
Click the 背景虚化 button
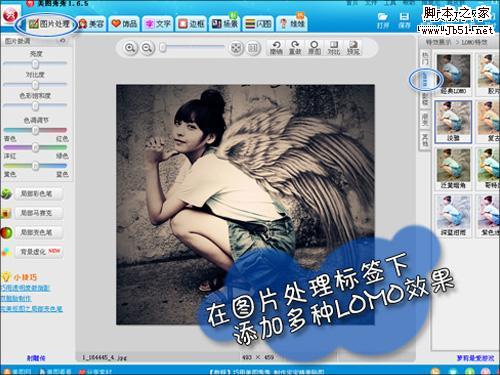click(x=38, y=252)
